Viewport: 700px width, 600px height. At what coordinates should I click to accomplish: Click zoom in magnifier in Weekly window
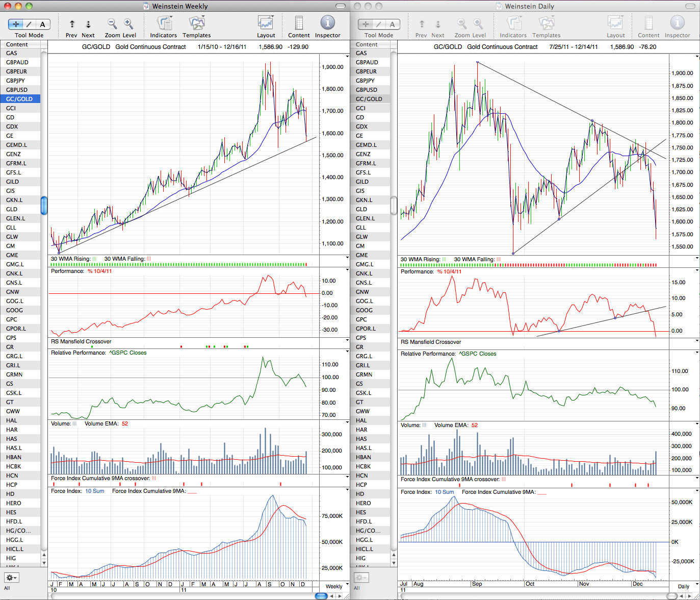coord(128,23)
